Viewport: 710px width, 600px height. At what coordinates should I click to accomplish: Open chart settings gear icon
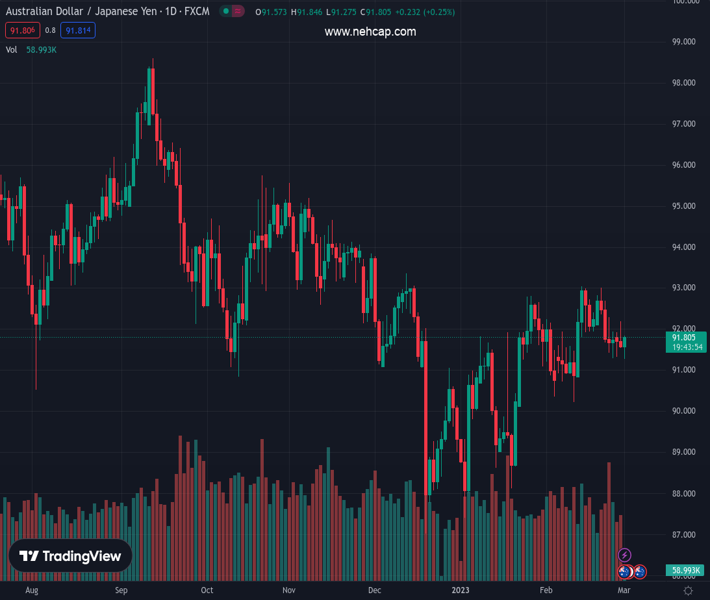(688, 591)
